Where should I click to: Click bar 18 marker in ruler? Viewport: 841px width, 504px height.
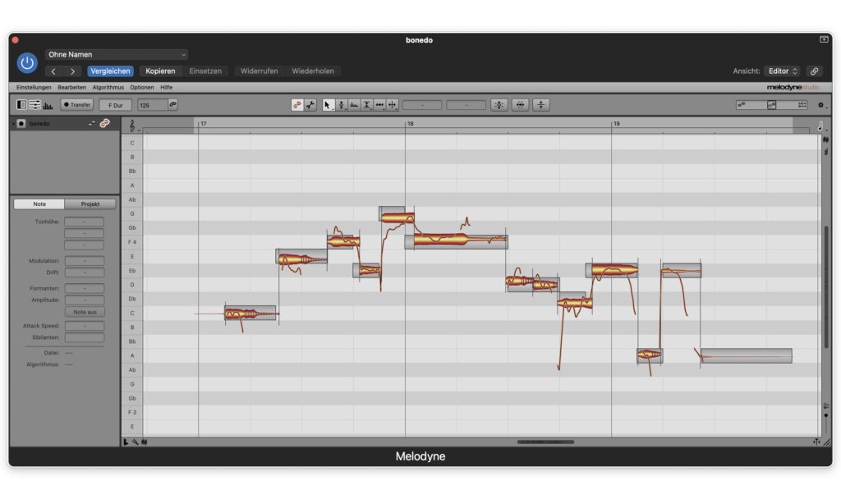[410, 124]
